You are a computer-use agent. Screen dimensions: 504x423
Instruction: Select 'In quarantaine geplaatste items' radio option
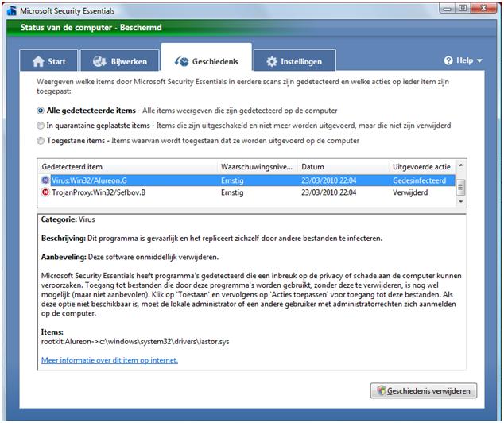41,126
